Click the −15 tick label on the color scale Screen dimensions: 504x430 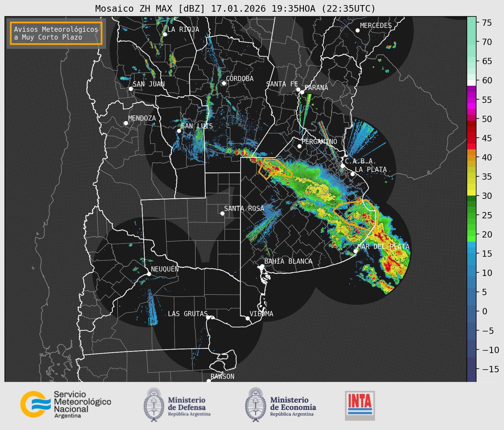490,370
